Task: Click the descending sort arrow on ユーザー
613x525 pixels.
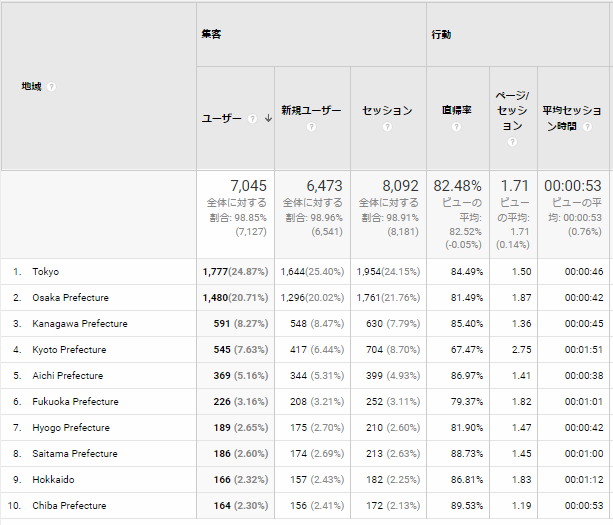Action: 268,118
